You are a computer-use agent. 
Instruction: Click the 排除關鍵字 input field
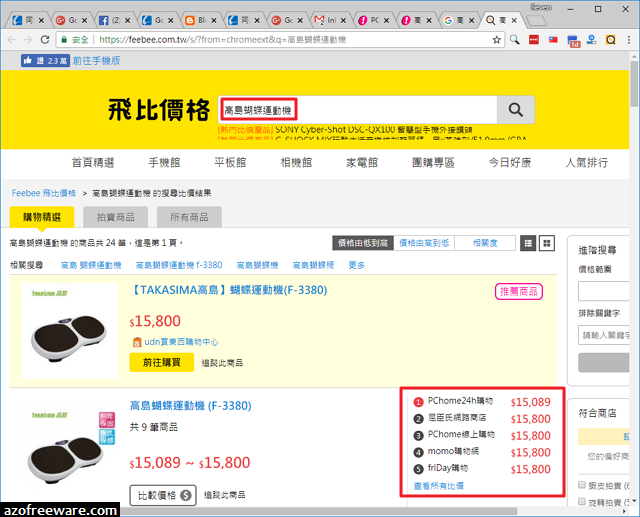point(603,335)
